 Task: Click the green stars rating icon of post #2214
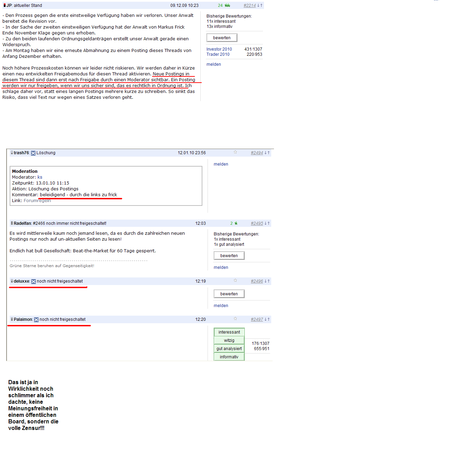pyautogui.click(x=227, y=6)
